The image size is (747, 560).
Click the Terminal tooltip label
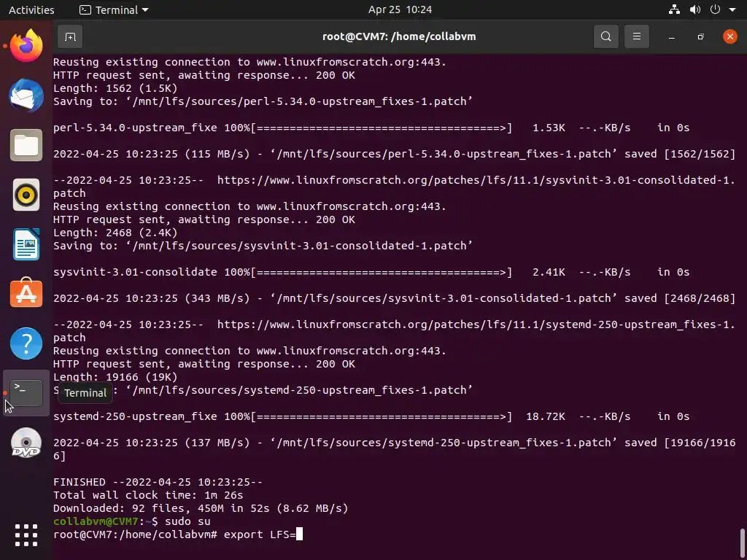[x=85, y=393]
